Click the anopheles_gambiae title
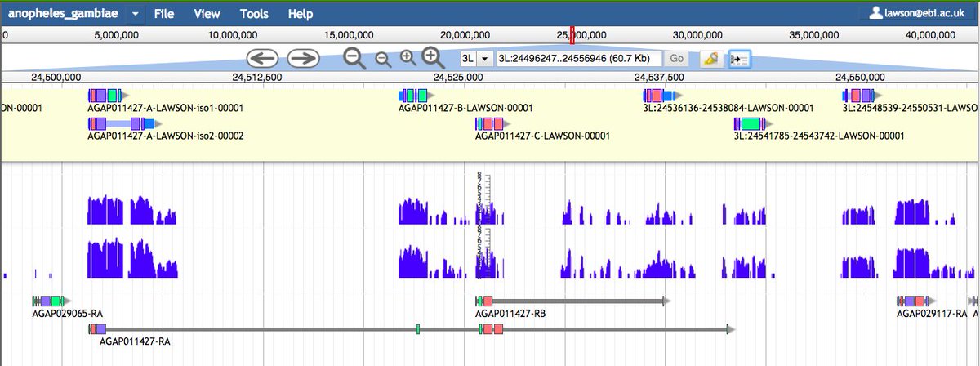The width and height of the screenshot is (980, 366). point(65,14)
